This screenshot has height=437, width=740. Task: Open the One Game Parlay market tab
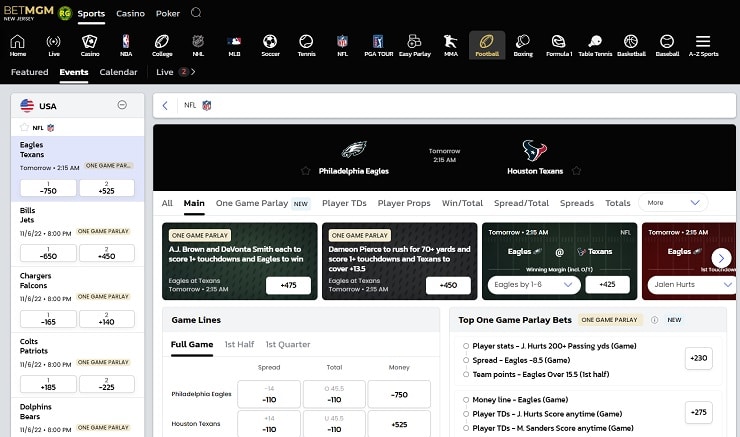[262, 203]
